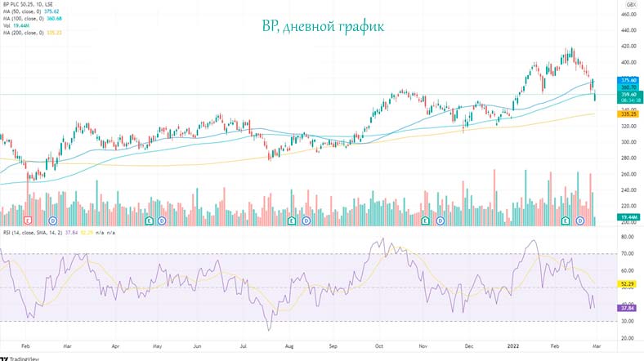The height and width of the screenshot is (361, 644).
Task: Open the earnings E marker in February 2022
Action: tap(566, 221)
